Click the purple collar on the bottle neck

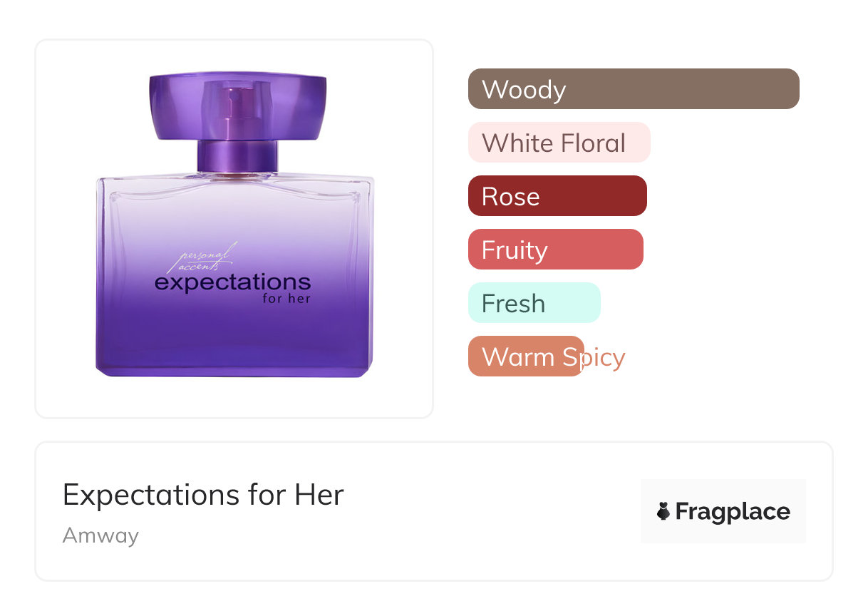(x=237, y=156)
